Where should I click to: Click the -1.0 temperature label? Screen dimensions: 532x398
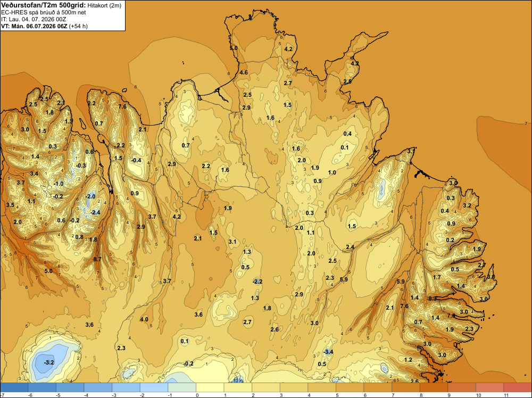click(59, 184)
